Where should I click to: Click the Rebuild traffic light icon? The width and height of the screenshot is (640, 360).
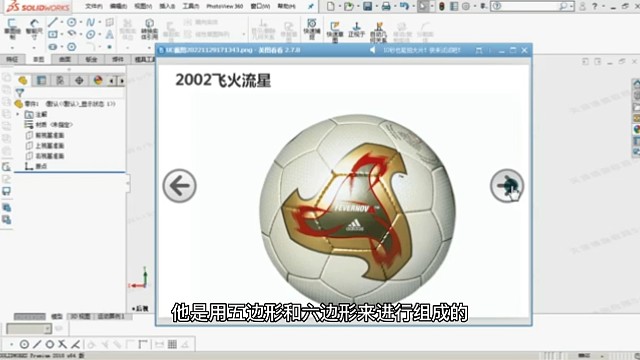pos(442,6)
